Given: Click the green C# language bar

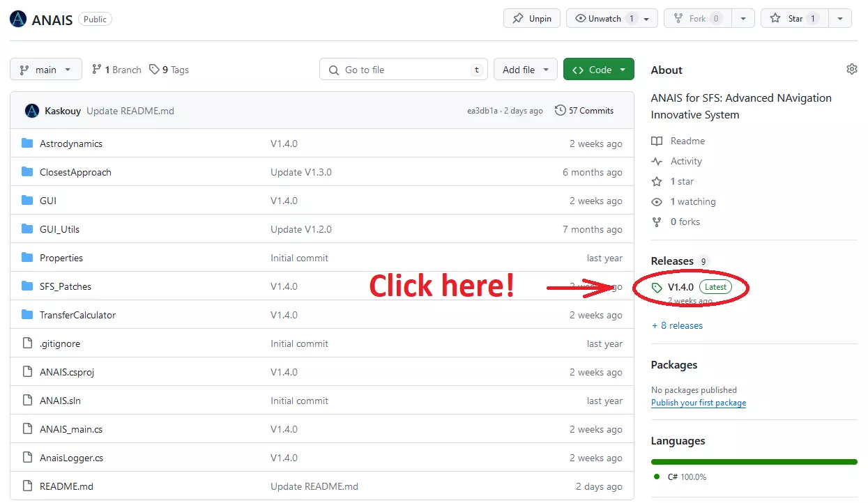Looking at the screenshot, I should 754,461.
